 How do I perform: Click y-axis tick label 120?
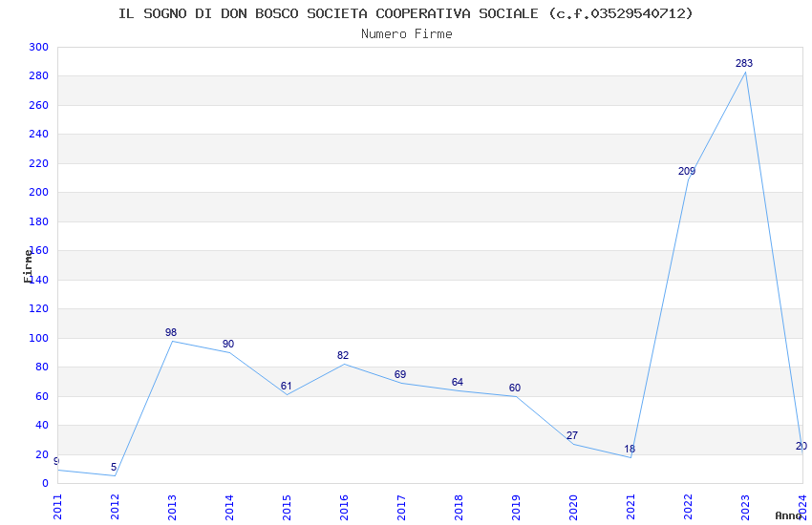39,308
